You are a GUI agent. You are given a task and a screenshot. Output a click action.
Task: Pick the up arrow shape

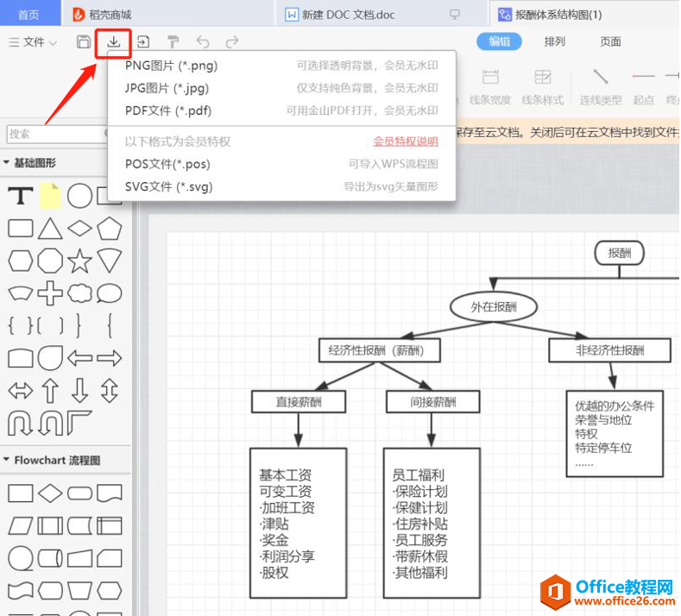[x=50, y=391]
